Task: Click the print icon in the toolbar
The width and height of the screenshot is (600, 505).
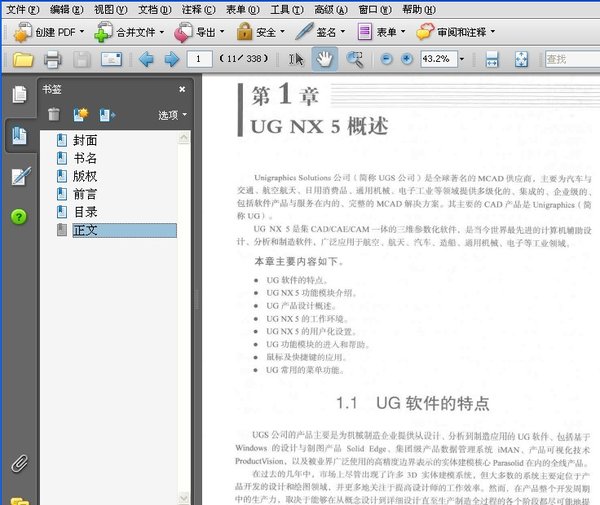Action: click(53, 59)
